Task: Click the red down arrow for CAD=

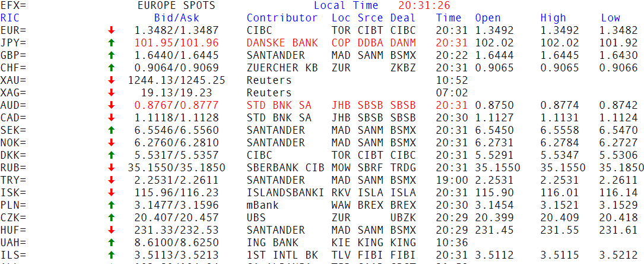Action: click(112, 118)
